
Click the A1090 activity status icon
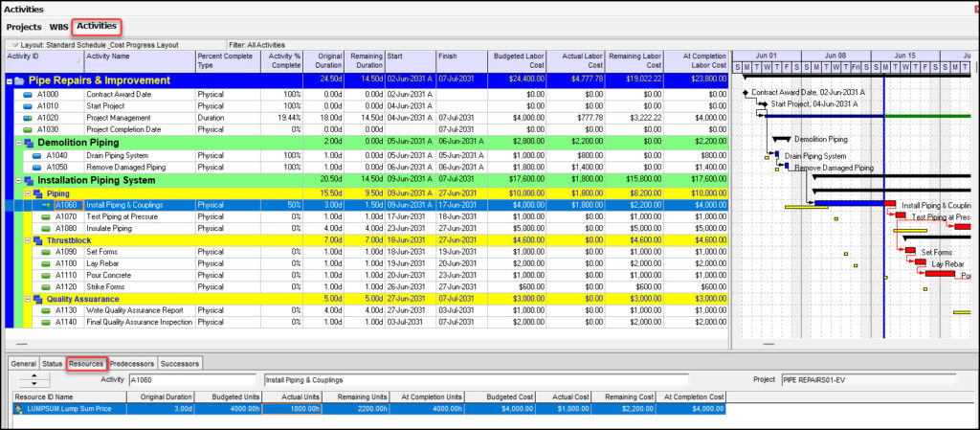(46, 252)
